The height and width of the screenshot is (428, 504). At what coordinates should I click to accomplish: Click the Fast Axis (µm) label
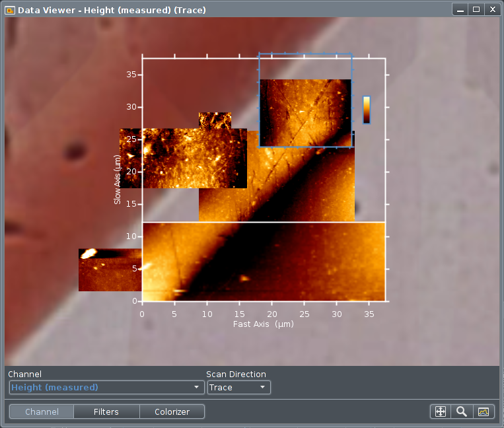tap(263, 324)
